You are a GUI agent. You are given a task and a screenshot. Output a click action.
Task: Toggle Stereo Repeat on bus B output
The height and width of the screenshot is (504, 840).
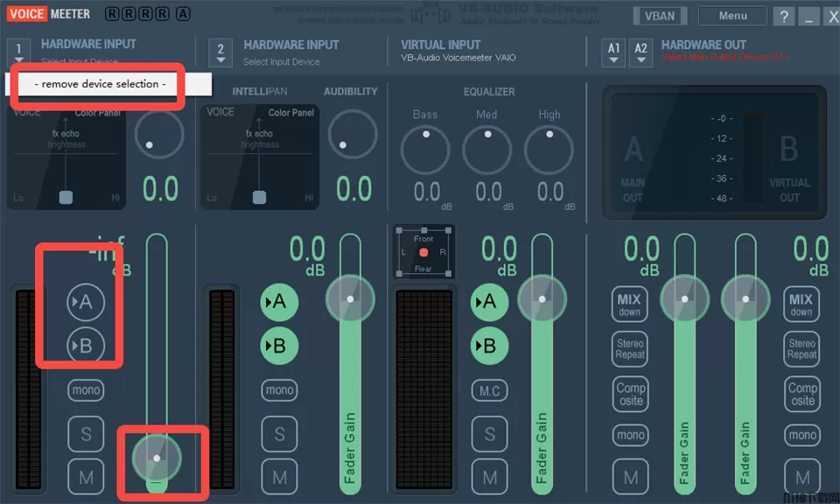[801, 349]
